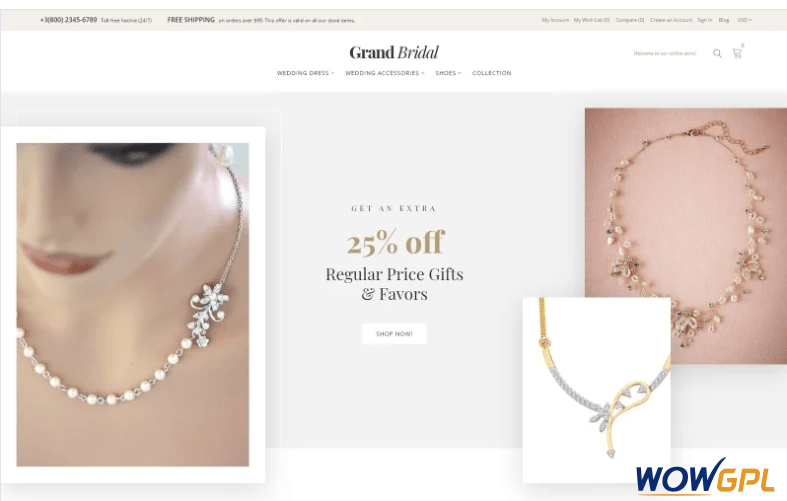Click the 25% off promo heading
The height and width of the screenshot is (501, 787).
[396, 242]
